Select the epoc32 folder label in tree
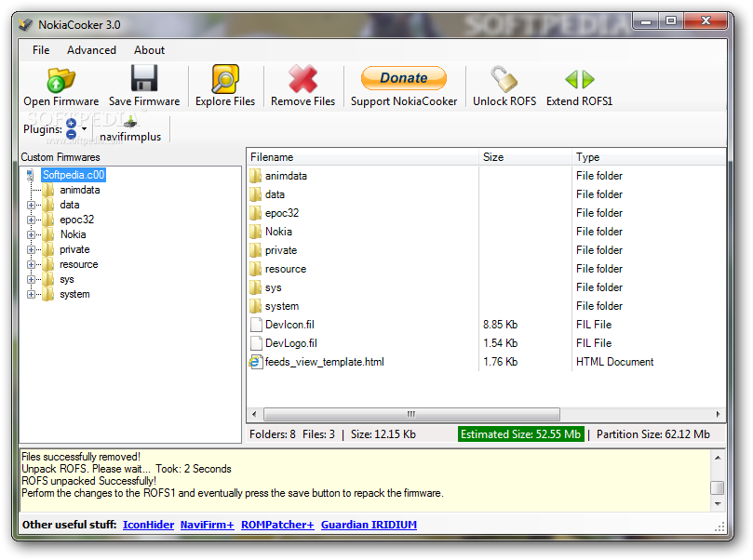 [77, 220]
